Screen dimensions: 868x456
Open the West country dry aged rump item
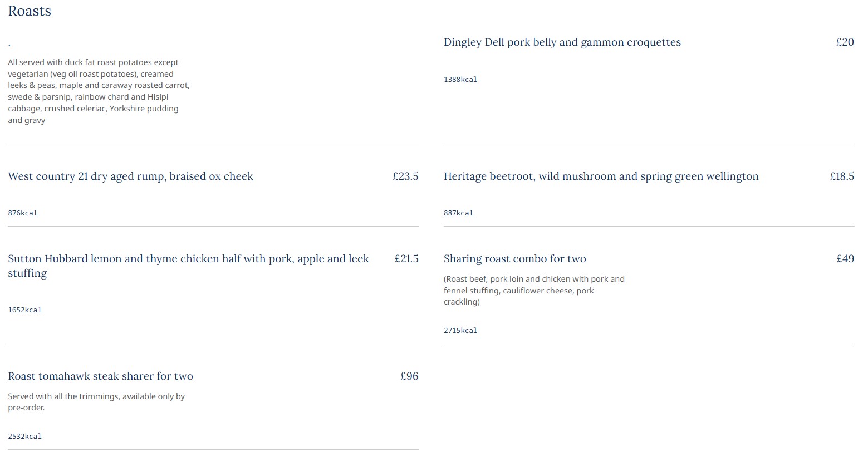click(130, 176)
